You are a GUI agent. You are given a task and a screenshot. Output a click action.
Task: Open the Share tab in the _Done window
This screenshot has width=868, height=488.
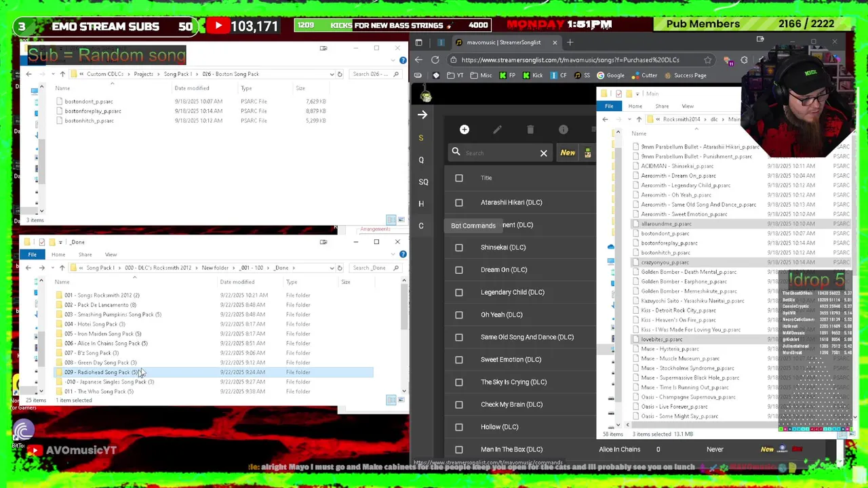[x=85, y=255]
